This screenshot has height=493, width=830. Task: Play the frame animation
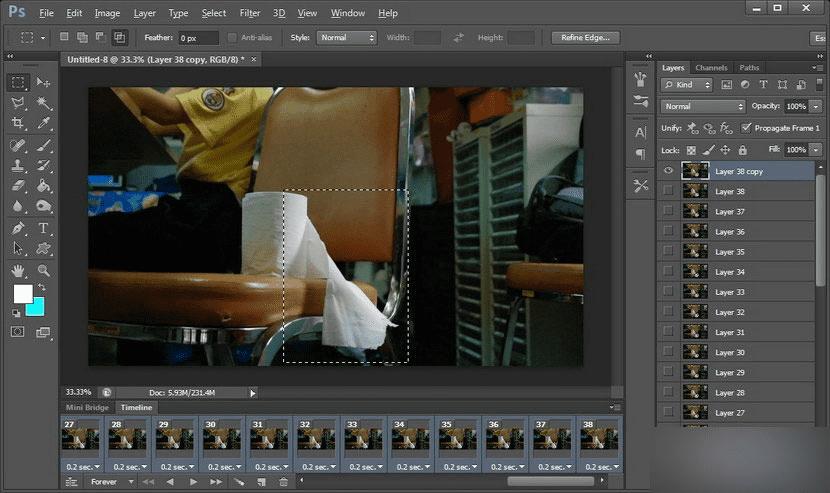193,482
